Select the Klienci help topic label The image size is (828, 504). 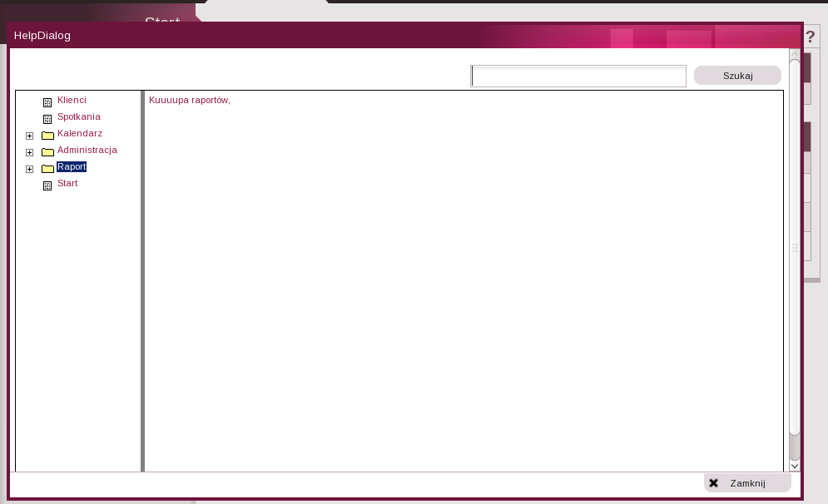(x=72, y=100)
